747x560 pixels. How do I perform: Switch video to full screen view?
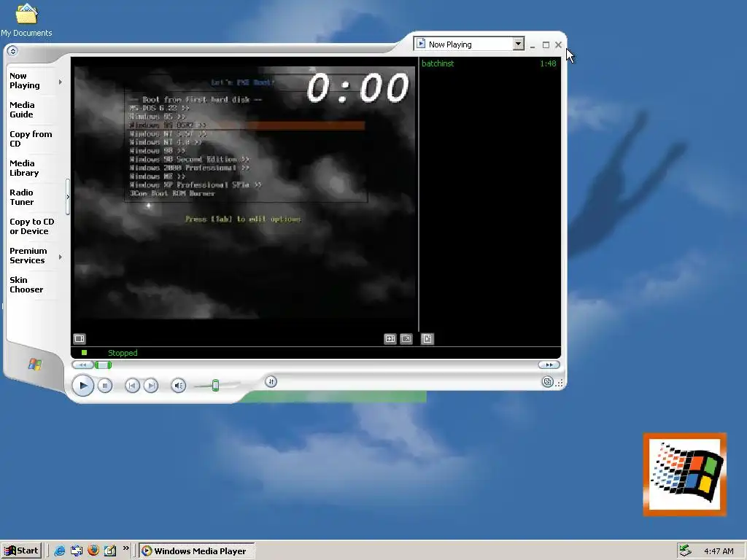coord(406,338)
